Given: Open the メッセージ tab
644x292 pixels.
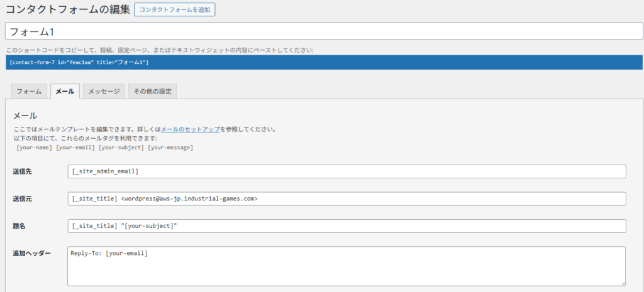Looking at the screenshot, I should [104, 92].
